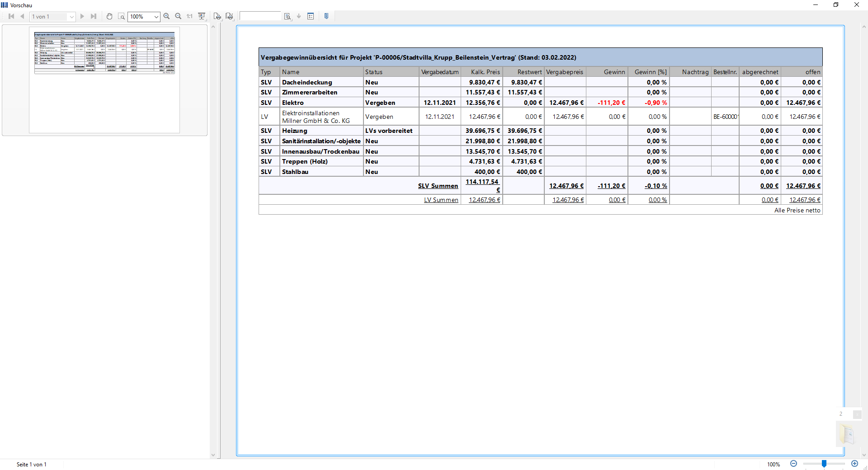Click the '114.117,54 €' sum value
Viewport: 868px width, 470px height.
click(x=483, y=185)
